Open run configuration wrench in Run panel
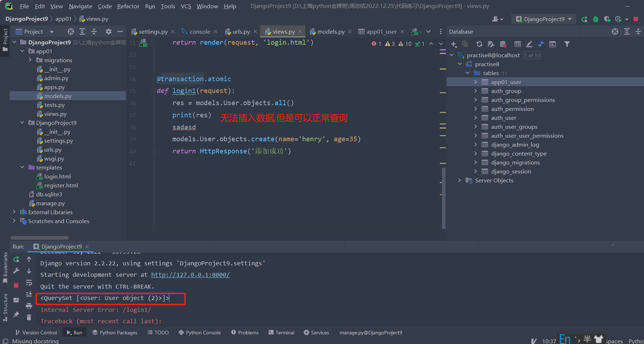Screen dimensions: 644x344 point(16,271)
